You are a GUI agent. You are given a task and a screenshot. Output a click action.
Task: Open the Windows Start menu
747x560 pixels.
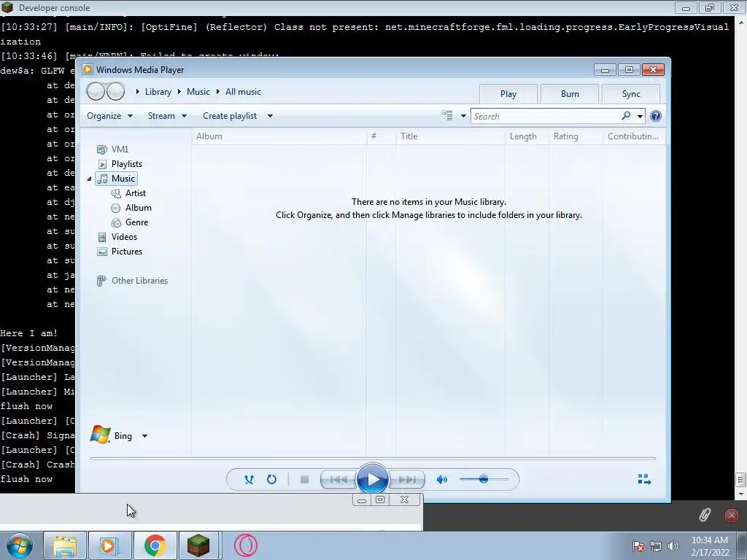(x=19, y=545)
